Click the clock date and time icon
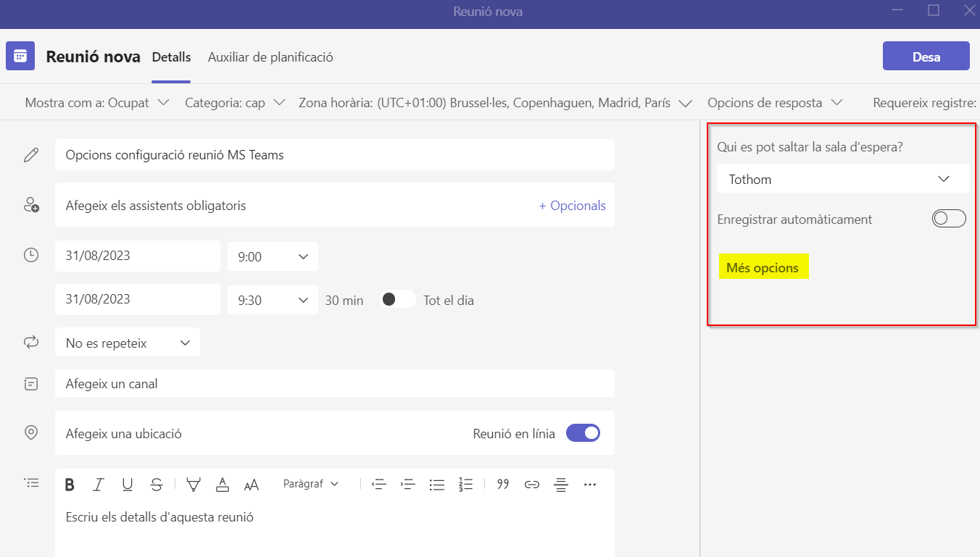The width and height of the screenshot is (980, 557). point(31,255)
